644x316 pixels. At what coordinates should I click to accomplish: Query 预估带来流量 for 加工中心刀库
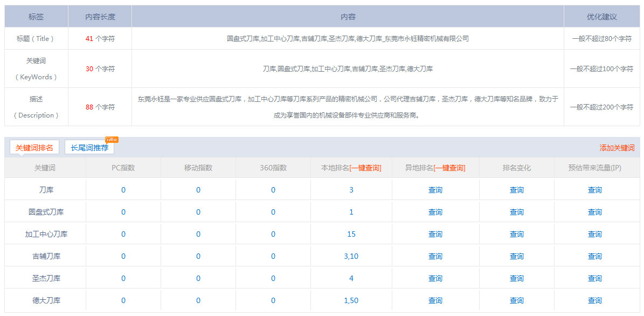pos(595,234)
